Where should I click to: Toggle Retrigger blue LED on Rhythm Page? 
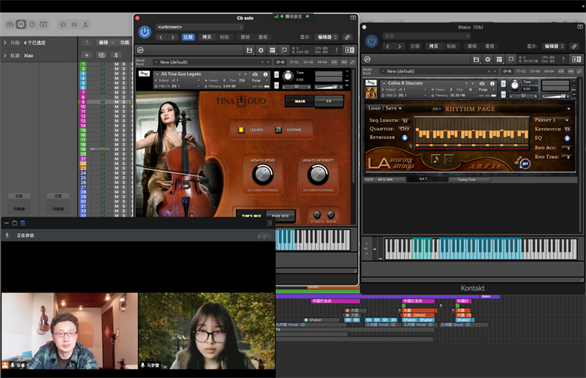pos(405,138)
